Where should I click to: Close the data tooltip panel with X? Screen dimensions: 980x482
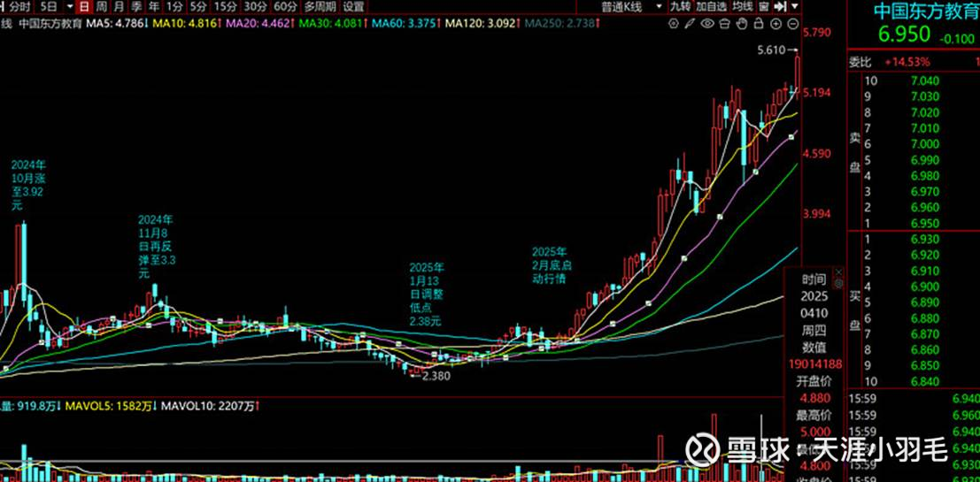tap(838, 272)
